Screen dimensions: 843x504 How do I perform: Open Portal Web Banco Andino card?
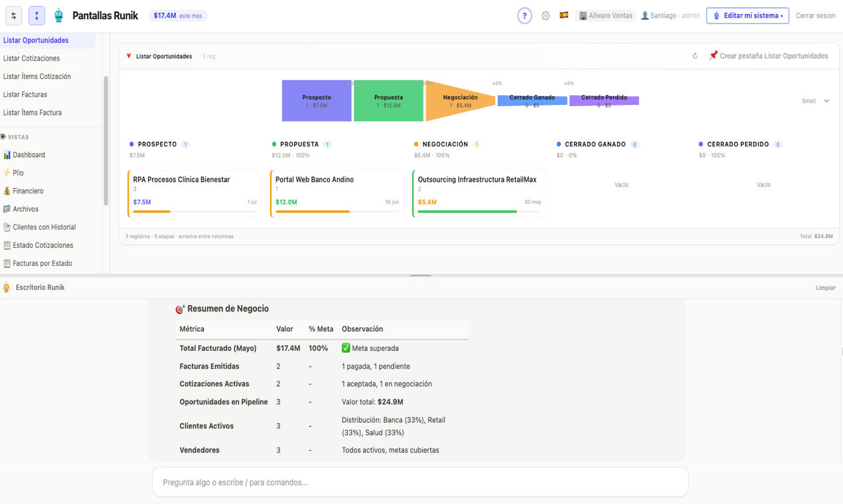point(337,194)
